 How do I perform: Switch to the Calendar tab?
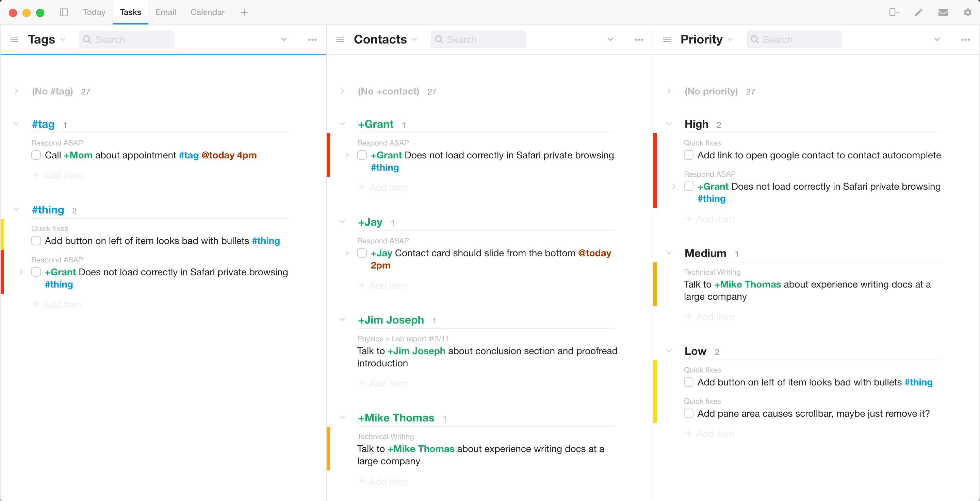click(207, 12)
